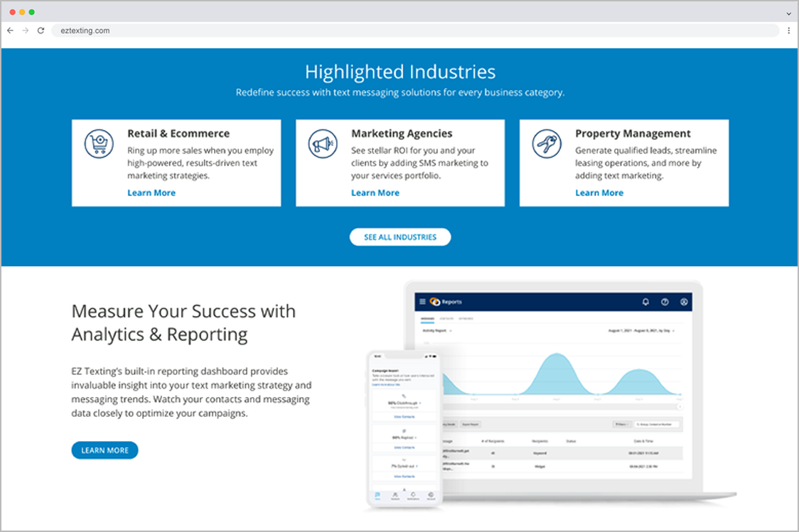Viewport: 799px width, 532px height.
Task: Maximize the window with green button
Action: pyautogui.click(x=31, y=12)
